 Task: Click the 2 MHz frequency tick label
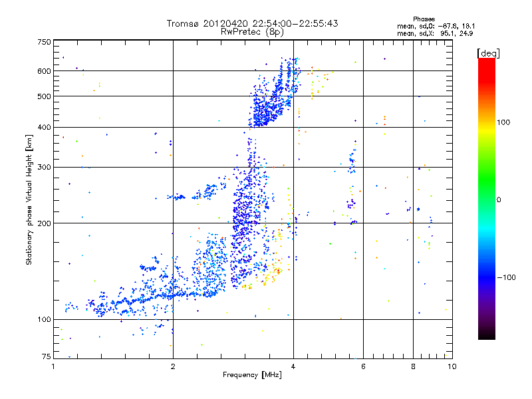tap(173, 366)
